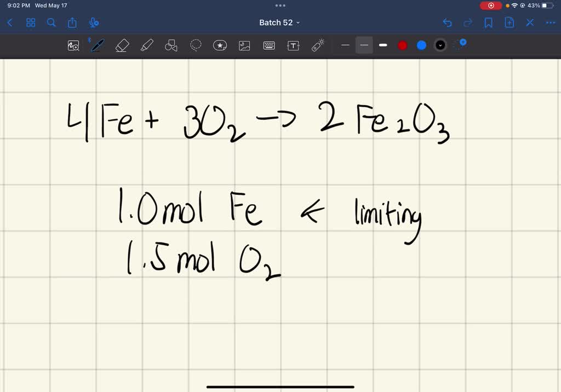Select the Highlighter tool
This screenshot has height=392, width=561.
[x=146, y=45]
